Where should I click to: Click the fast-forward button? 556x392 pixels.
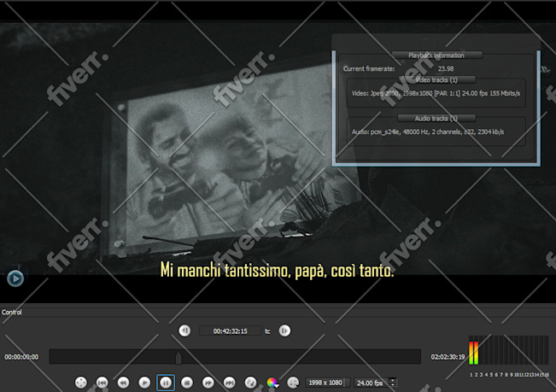coord(208,383)
